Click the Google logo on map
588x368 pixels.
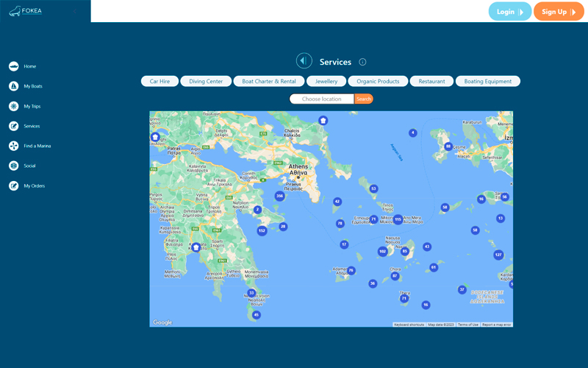click(x=162, y=322)
